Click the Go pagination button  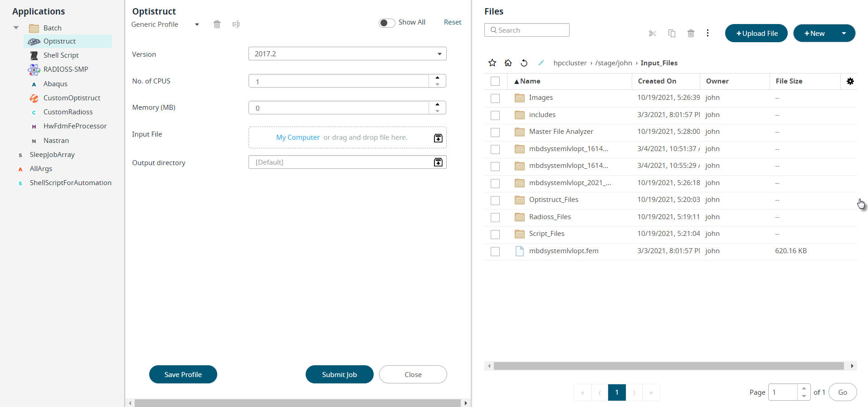pos(843,392)
